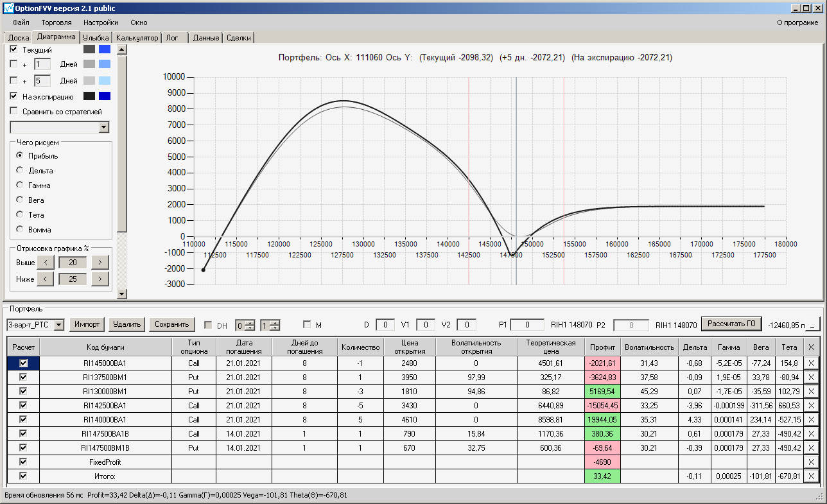The image size is (827, 504).
Task: Uncheck the 'Текущий' chart line checkbox
Action: pos(14,49)
